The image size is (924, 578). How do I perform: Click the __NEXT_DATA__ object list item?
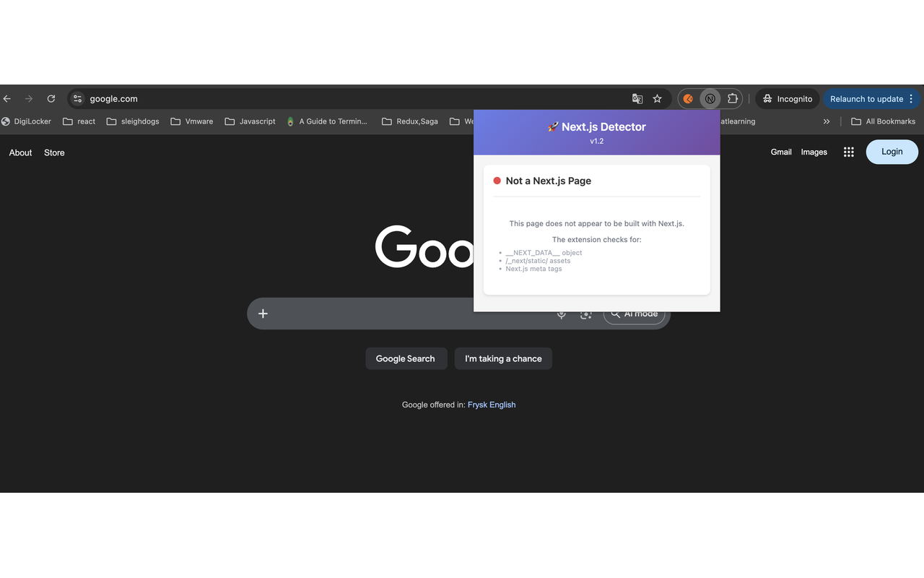(544, 253)
